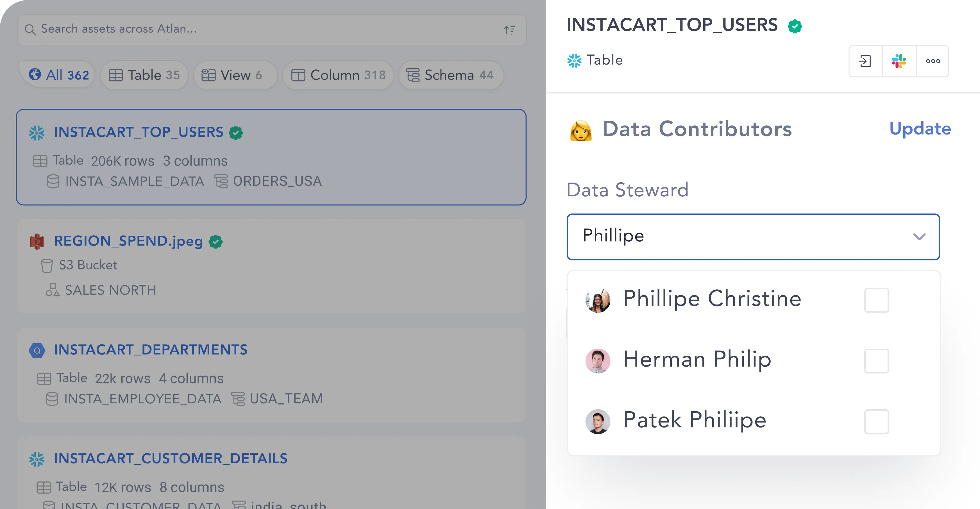Check the box for Phillipe Christine
980x509 pixels.
(x=876, y=300)
